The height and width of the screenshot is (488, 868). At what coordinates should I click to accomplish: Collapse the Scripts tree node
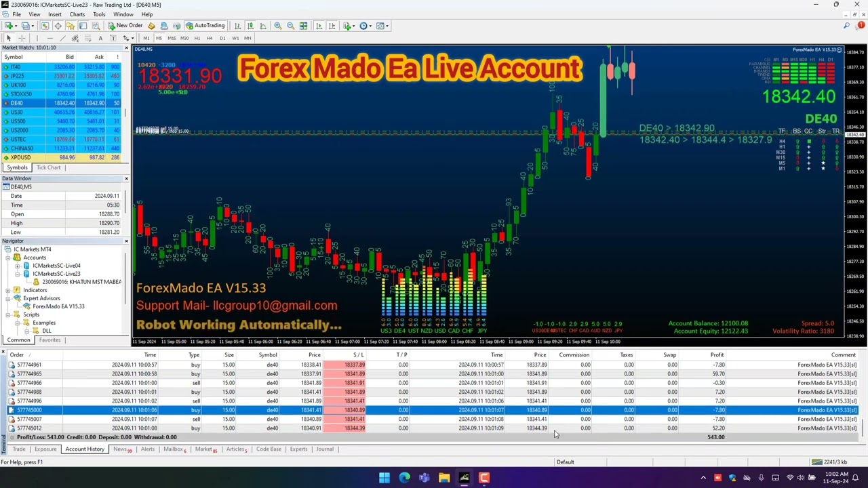click(7, 314)
